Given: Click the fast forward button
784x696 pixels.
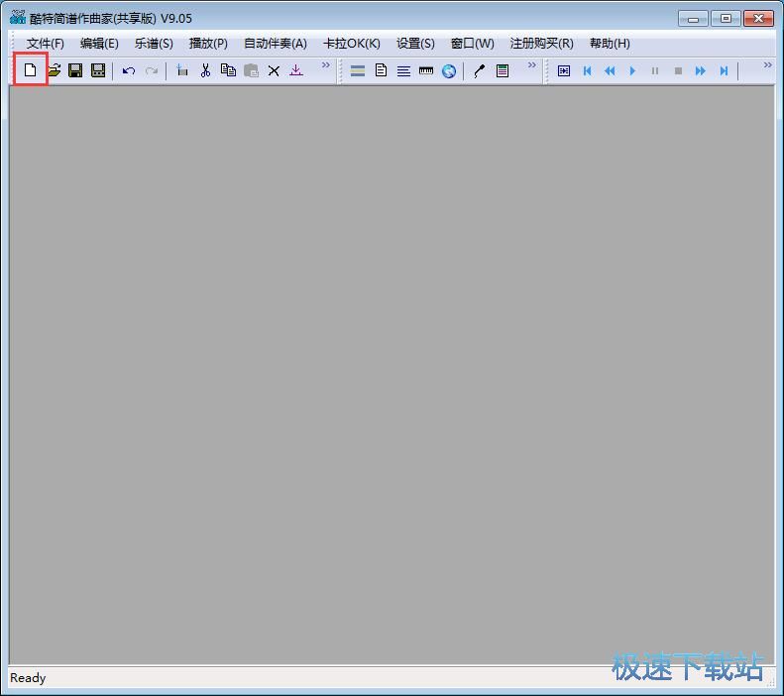Looking at the screenshot, I should (701, 70).
